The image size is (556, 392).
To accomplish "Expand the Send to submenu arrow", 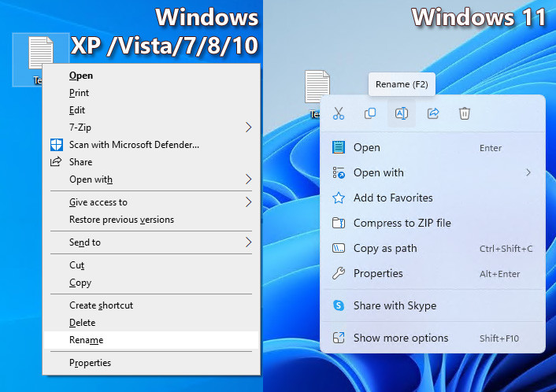I will pos(248,242).
